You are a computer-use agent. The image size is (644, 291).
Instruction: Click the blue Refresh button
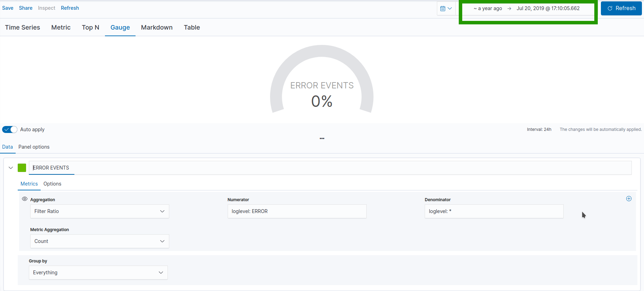point(621,8)
